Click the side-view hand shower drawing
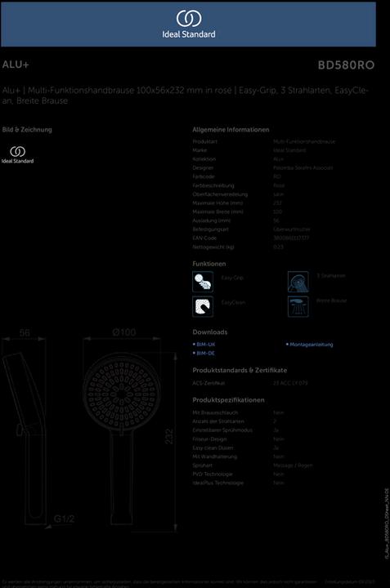 25,439
